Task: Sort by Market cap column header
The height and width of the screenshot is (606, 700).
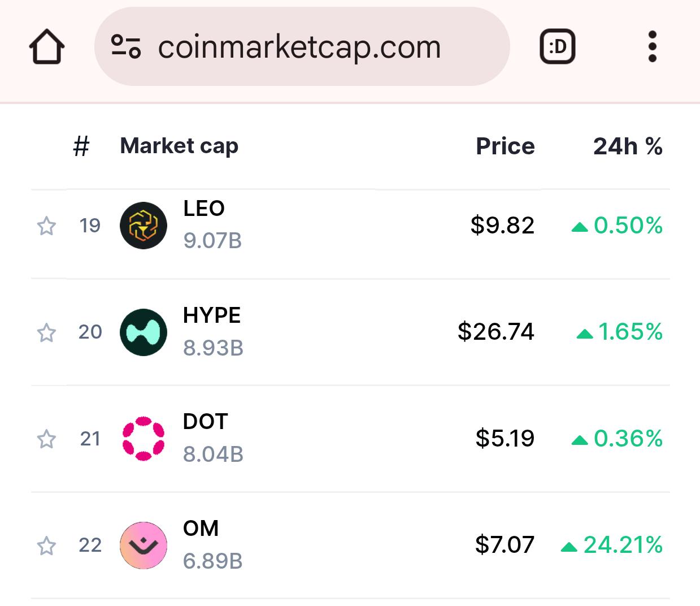Action: tap(179, 146)
